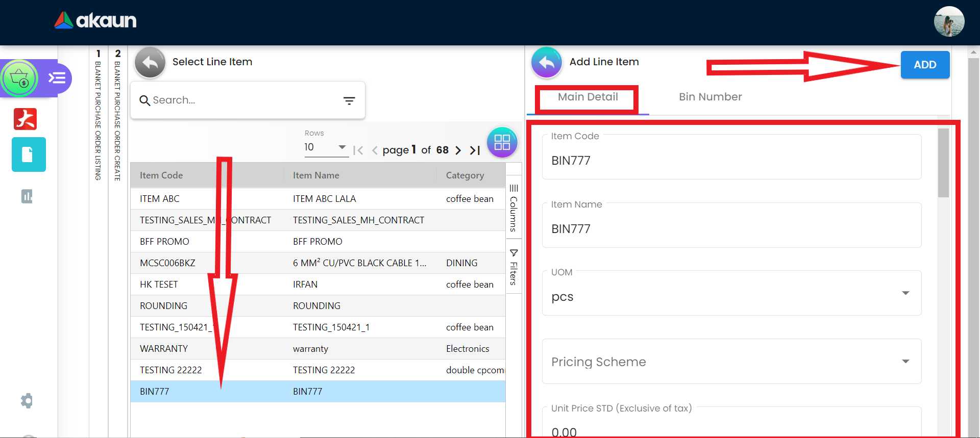Click the blue ADD button

click(x=925, y=65)
